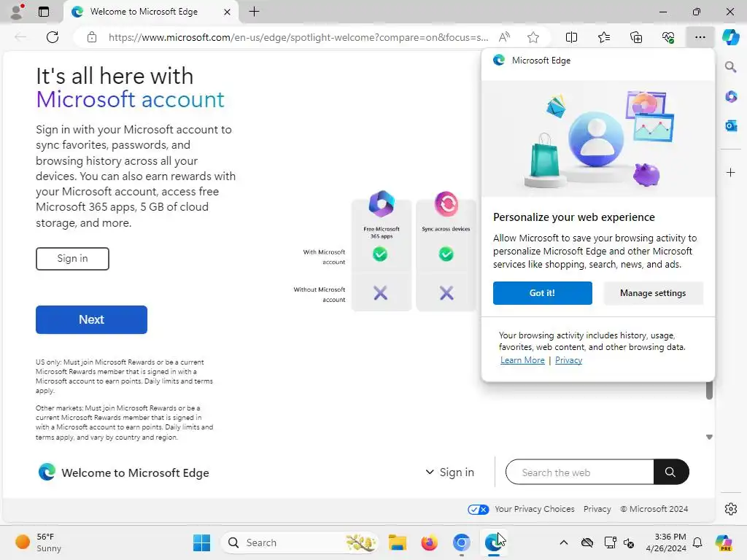Close the Welcome to Microsoft Edge tab
The image size is (747, 560).
(228, 12)
